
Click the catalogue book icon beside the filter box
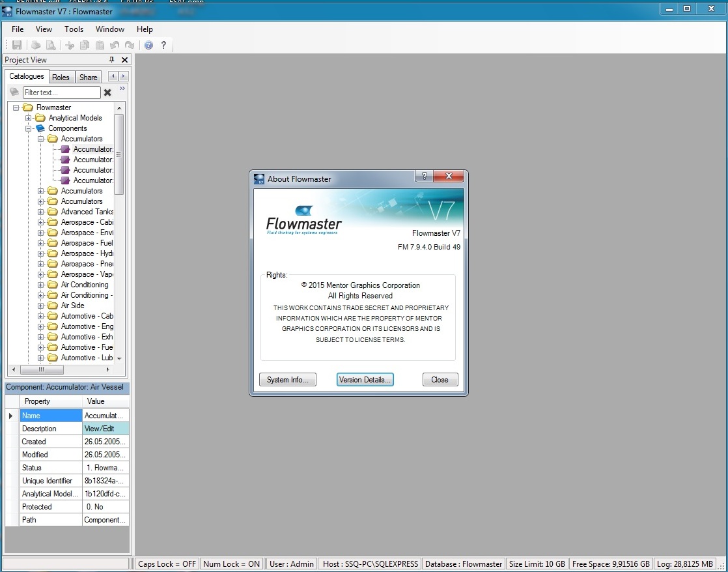pyautogui.click(x=14, y=92)
